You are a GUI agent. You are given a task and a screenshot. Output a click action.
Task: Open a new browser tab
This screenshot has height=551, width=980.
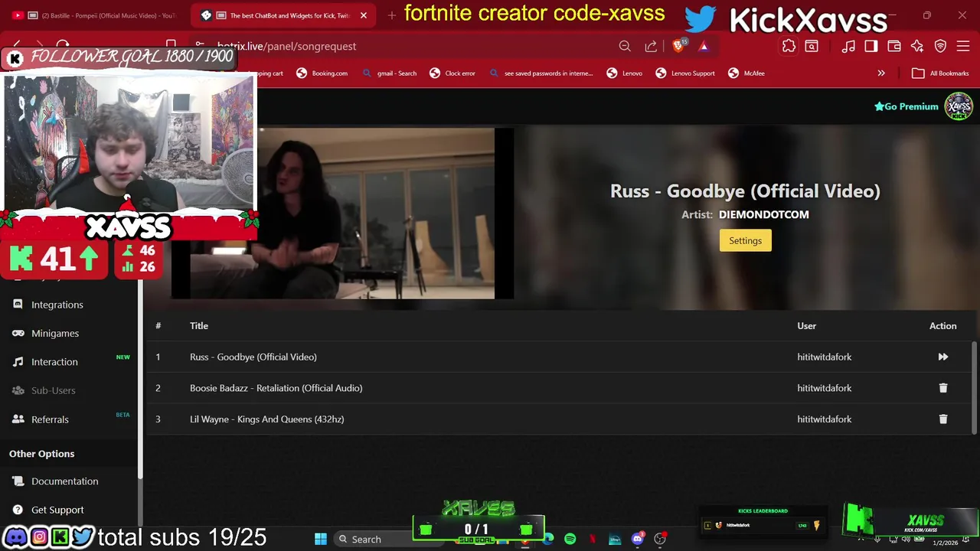(392, 15)
